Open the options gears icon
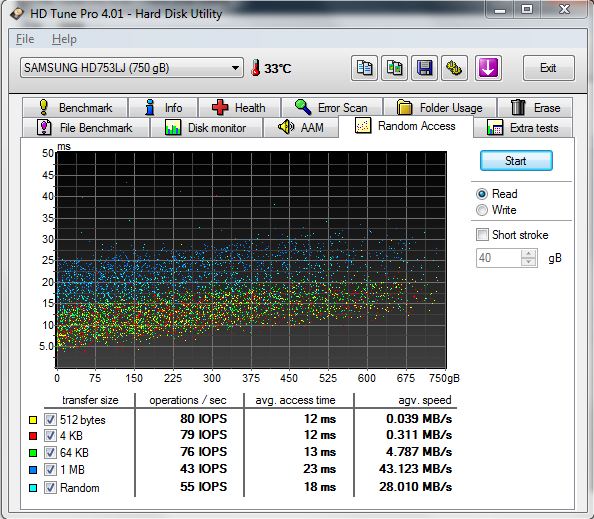This screenshot has height=519, width=594. tap(454, 68)
